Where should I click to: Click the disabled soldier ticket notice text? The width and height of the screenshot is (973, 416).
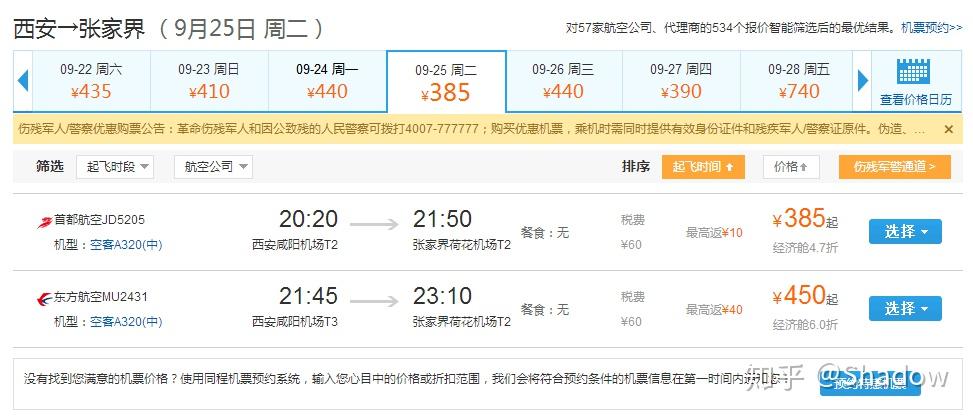point(472,129)
